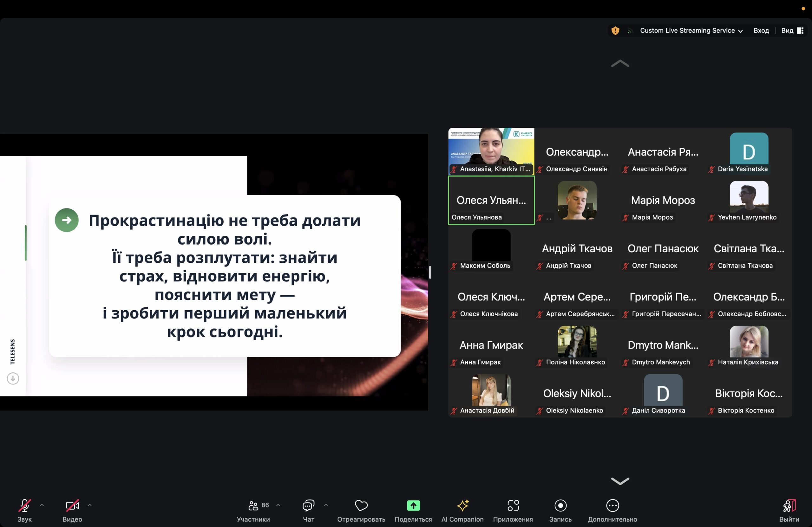Start recording with the Запись icon
Image resolution: width=812 pixels, height=527 pixels.
[x=560, y=505]
